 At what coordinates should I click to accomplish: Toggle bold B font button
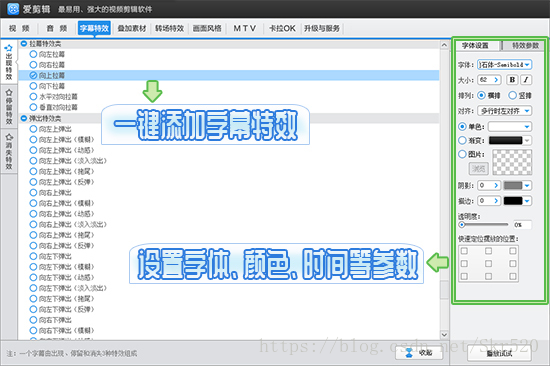click(512, 80)
